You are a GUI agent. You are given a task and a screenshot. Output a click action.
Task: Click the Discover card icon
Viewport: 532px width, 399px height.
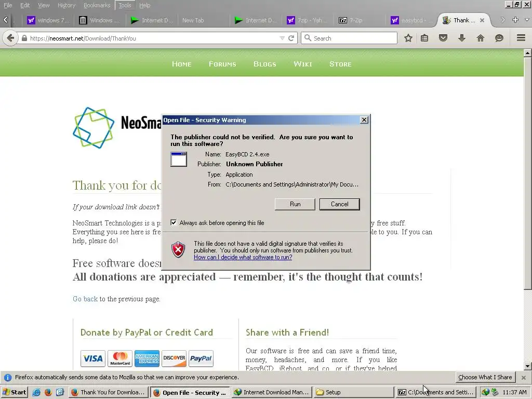(x=174, y=358)
